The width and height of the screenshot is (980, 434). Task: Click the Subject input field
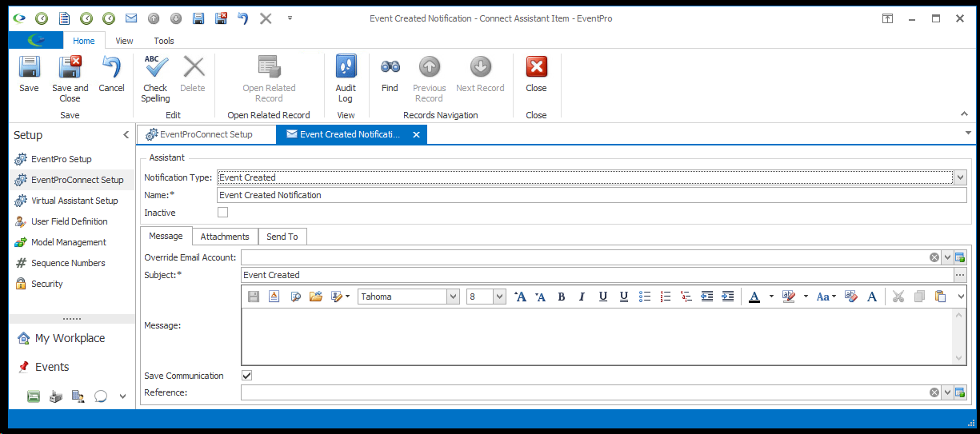[x=597, y=275]
